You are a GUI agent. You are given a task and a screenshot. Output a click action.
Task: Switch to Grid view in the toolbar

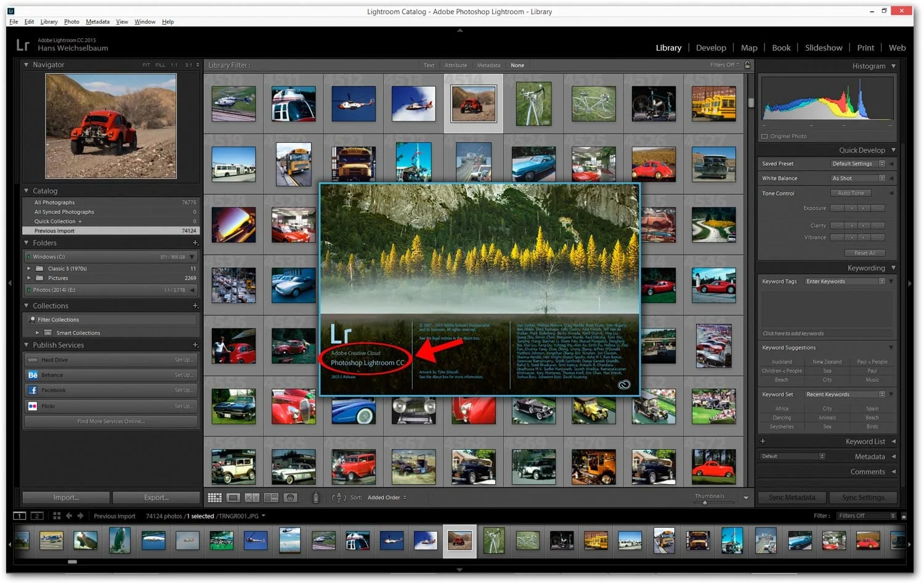(x=214, y=498)
